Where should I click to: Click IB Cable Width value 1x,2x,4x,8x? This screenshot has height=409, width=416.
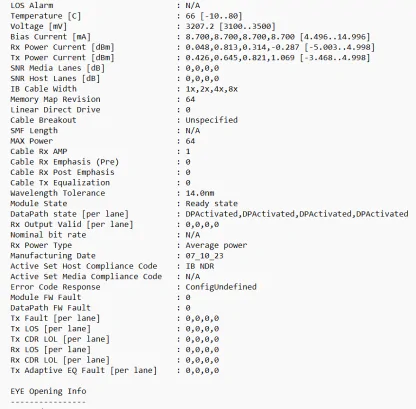(212, 89)
